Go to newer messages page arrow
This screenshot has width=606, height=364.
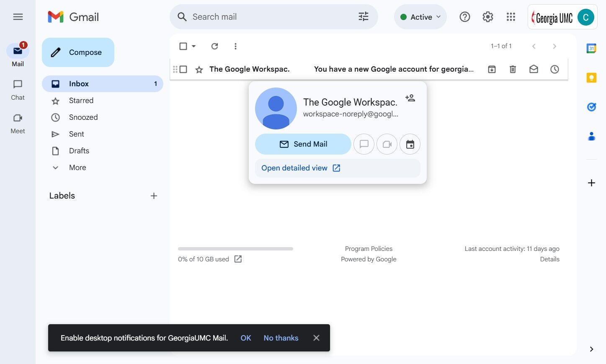pyautogui.click(x=534, y=46)
